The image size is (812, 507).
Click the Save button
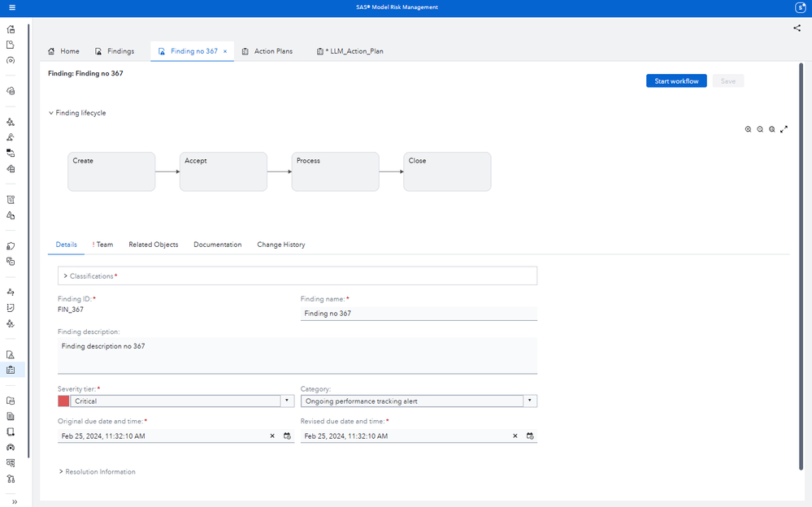pos(728,80)
